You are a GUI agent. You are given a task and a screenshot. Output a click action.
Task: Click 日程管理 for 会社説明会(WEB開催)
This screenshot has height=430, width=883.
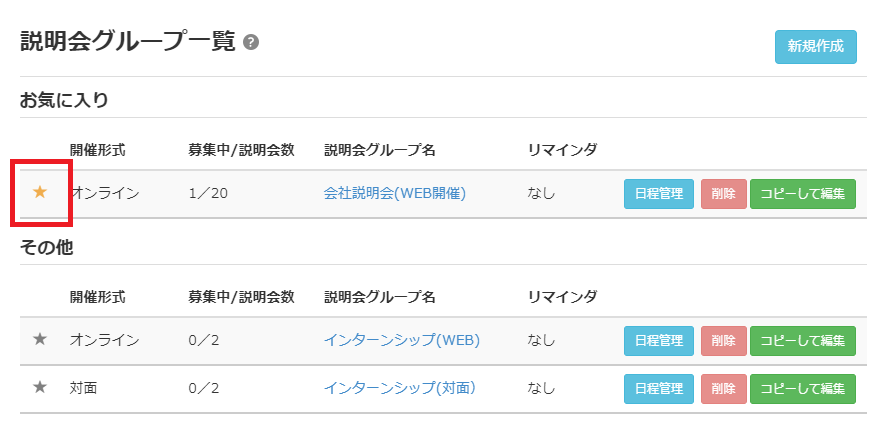tap(659, 194)
